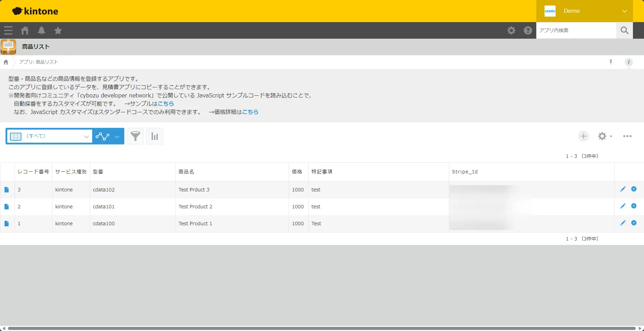Viewport: 644px width, 331px height.
Task: Open details of record 2
Action: pos(7,207)
